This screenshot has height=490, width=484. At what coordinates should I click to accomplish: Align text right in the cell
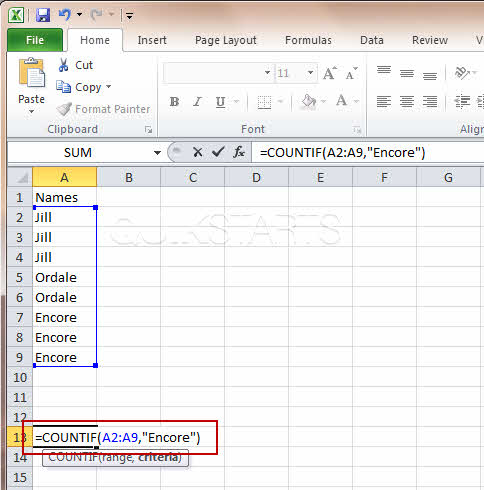(x=430, y=101)
